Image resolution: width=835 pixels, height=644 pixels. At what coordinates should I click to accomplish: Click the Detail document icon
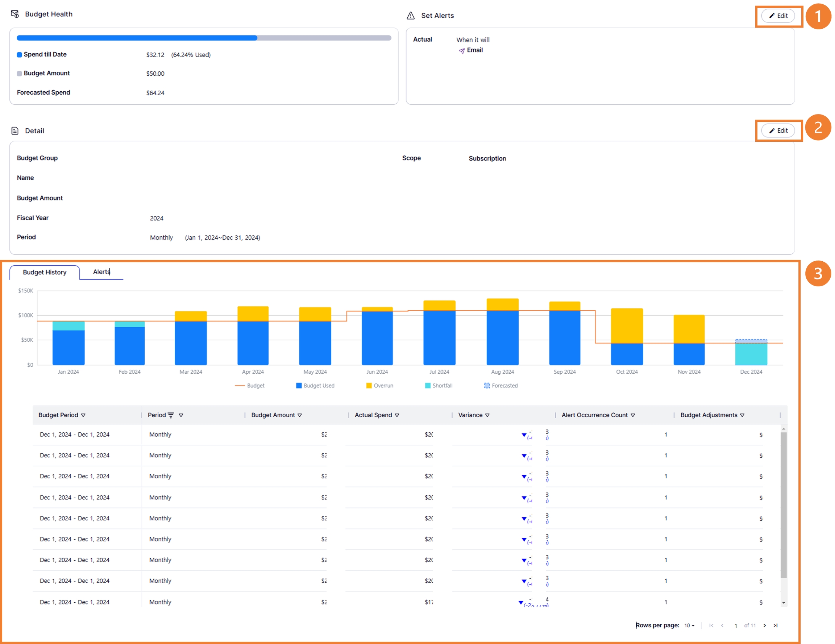tap(14, 131)
